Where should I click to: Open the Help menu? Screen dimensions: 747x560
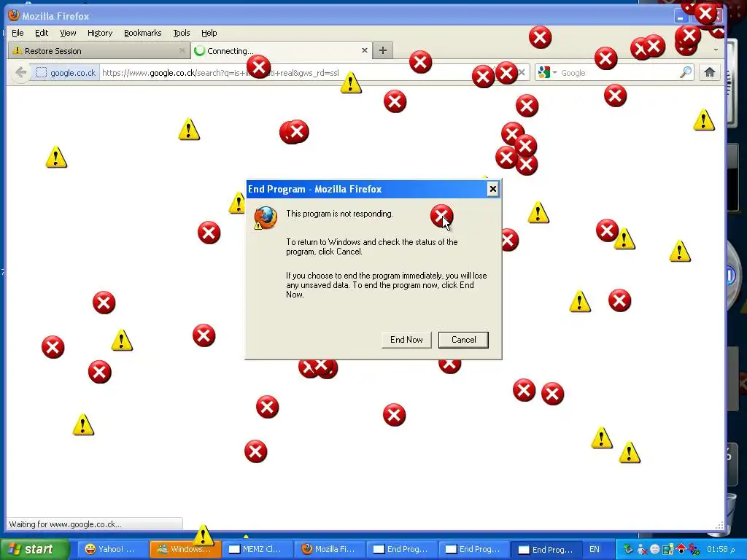[x=209, y=33]
